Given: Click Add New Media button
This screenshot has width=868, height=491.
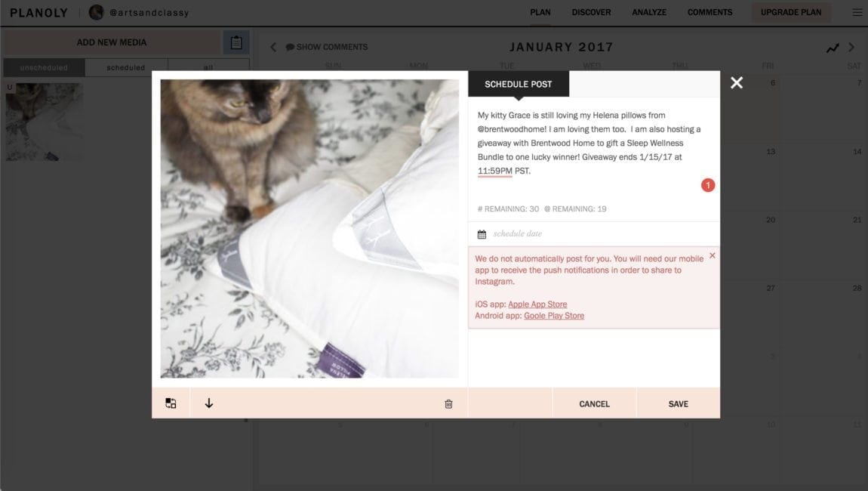Looking at the screenshot, I should 112,42.
